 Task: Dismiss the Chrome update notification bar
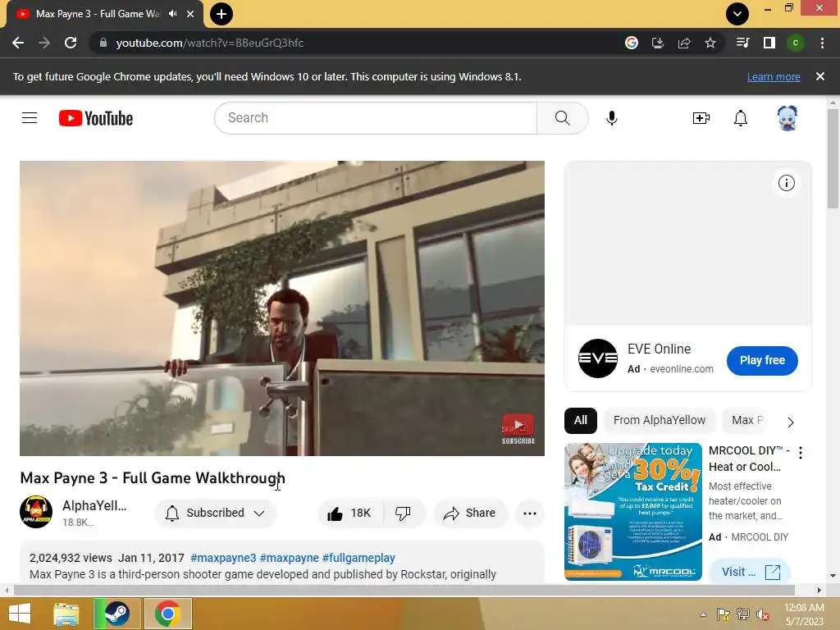coord(819,76)
